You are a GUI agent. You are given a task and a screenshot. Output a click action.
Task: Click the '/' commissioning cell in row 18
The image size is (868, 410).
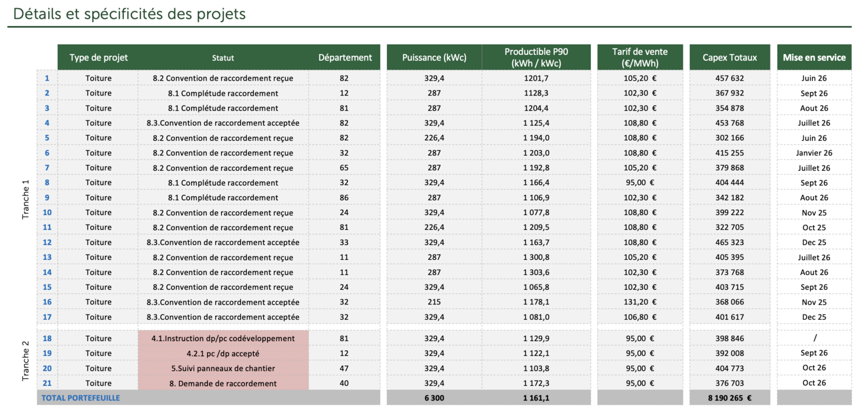pos(814,338)
